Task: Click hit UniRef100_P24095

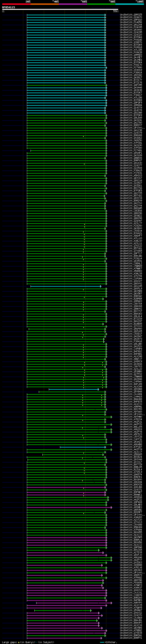Action: tap(131, 27)
